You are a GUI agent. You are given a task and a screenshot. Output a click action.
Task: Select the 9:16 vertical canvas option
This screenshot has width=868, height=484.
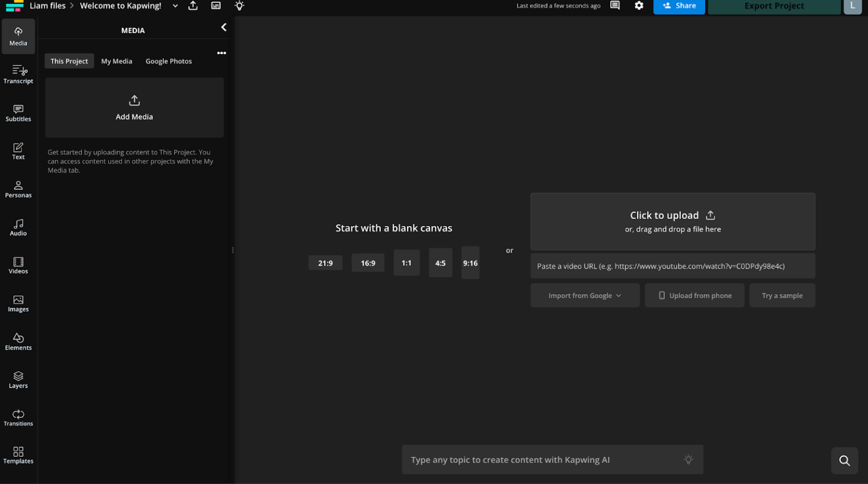[x=470, y=263]
